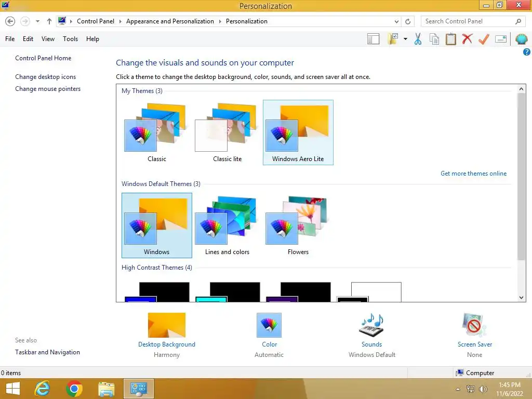This screenshot has width=532, height=399.
Task: Show hidden tray icons arrow
Action: tap(458, 389)
